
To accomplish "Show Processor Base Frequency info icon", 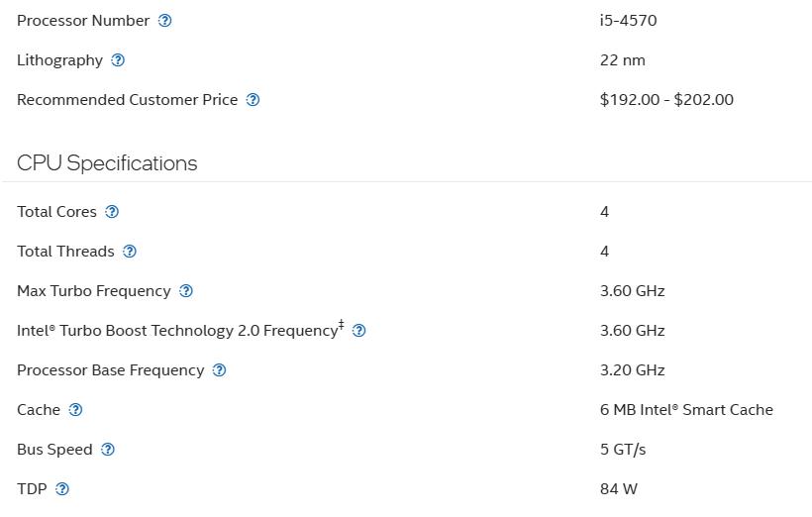I will (220, 370).
